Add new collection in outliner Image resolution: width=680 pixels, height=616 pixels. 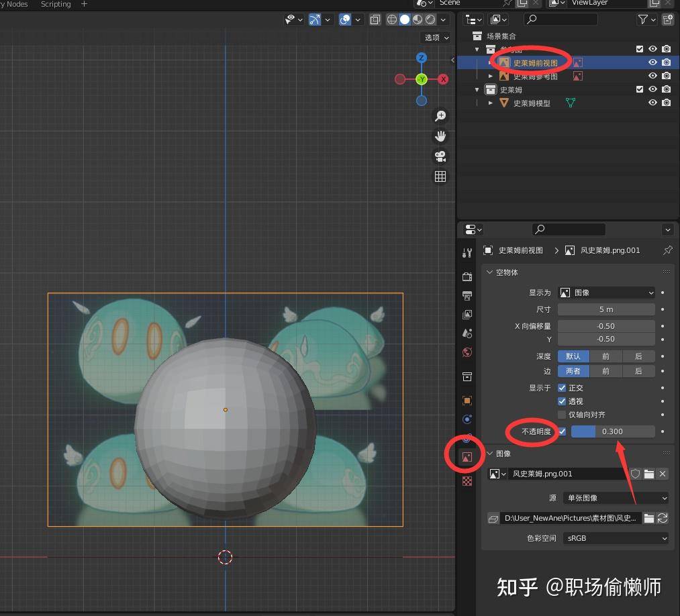tap(668, 19)
